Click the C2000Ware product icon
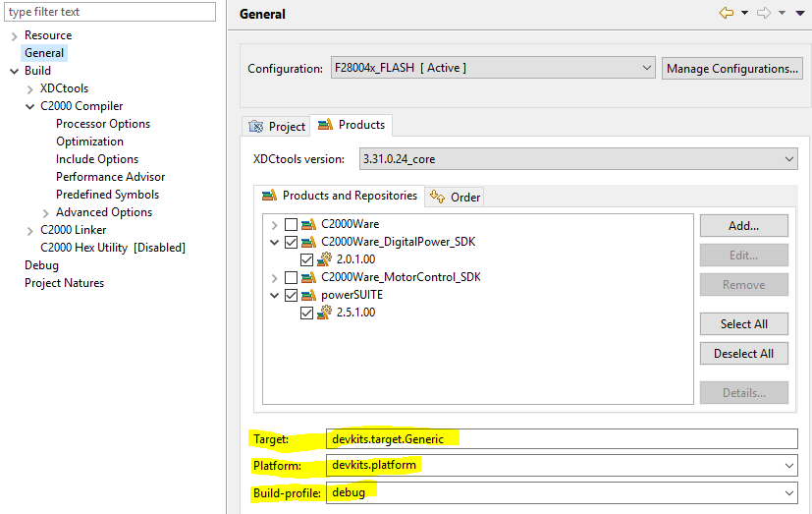The width and height of the screenshot is (812, 514). point(308,224)
